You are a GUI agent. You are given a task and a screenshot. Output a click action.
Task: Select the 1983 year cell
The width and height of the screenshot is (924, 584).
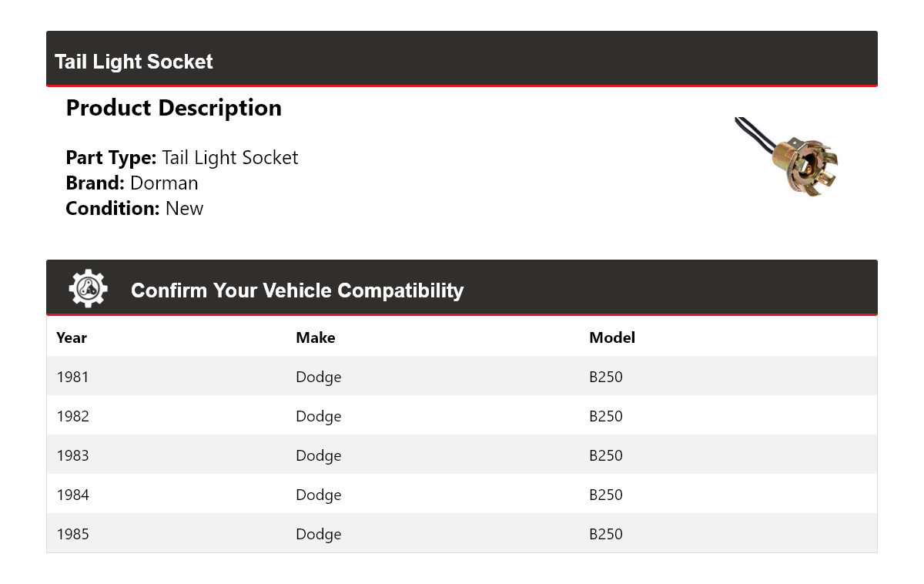72,455
